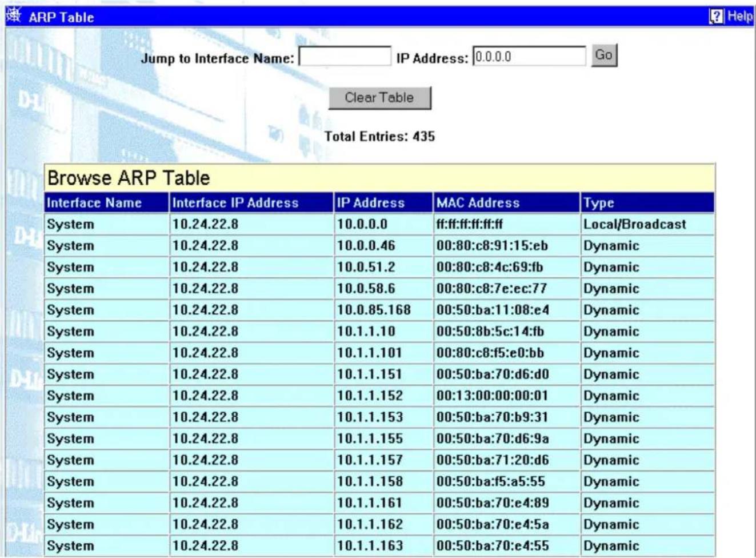Select IP address 10.0.58.6
Viewport: 756px width, 558px height.
(366, 289)
